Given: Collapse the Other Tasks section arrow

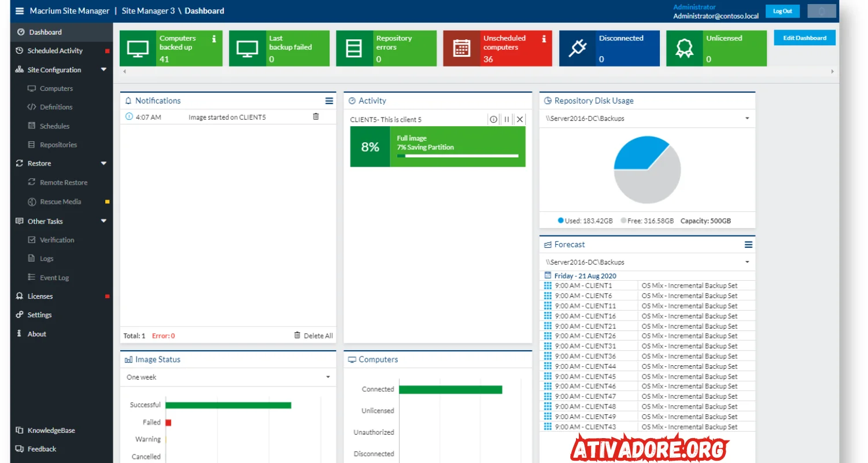Looking at the screenshot, I should click(x=104, y=221).
